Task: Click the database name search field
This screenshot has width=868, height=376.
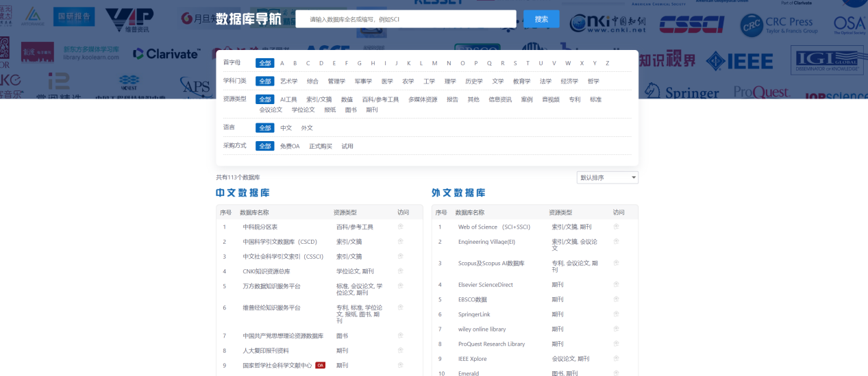Action: click(406, 19)
